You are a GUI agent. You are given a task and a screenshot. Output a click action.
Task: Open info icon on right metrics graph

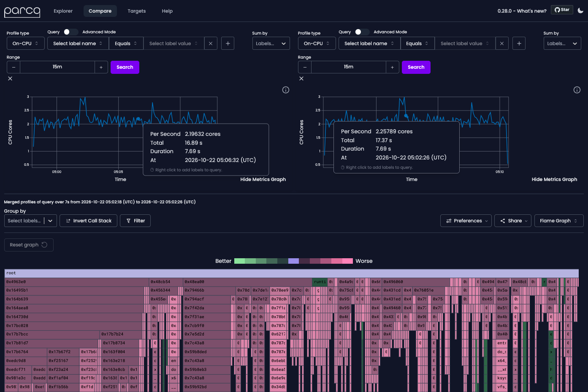577,90
